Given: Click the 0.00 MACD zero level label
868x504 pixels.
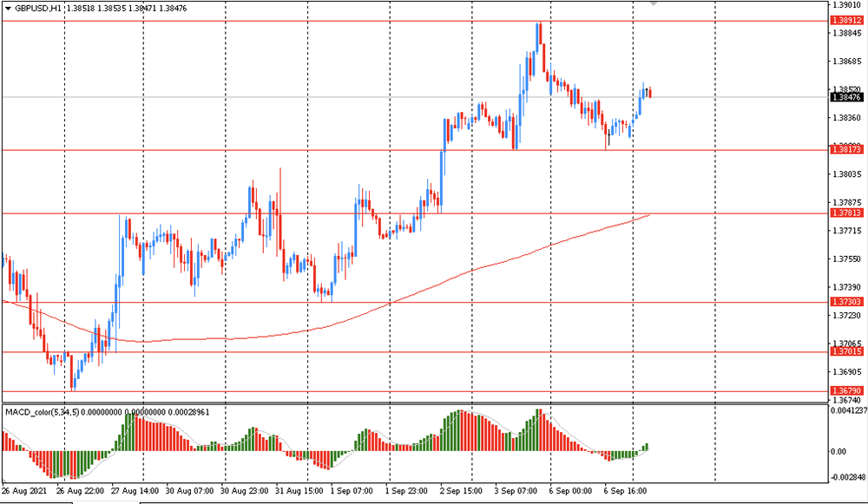Looking at the screenshot, I should tap(838, 451).
